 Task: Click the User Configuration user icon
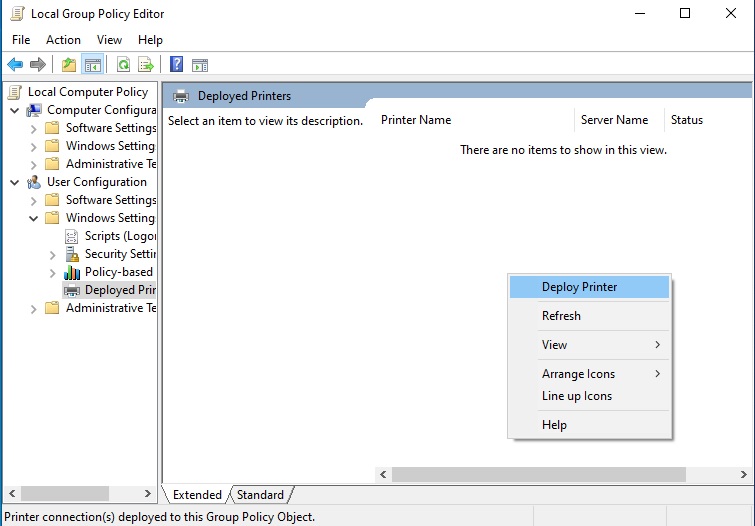pos(34,182)
